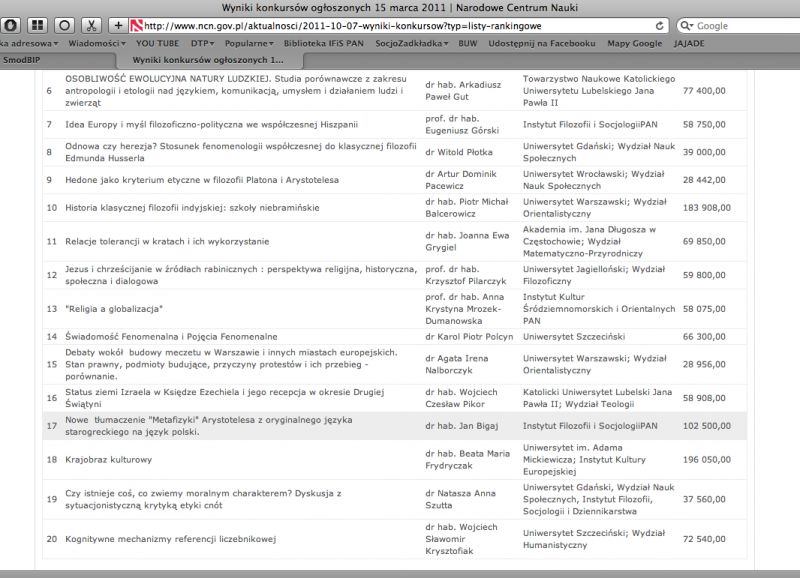Click 'Odnowa czy herezja?' project title
The height and width of the screenshot is (578, 800).
[240, 152]
